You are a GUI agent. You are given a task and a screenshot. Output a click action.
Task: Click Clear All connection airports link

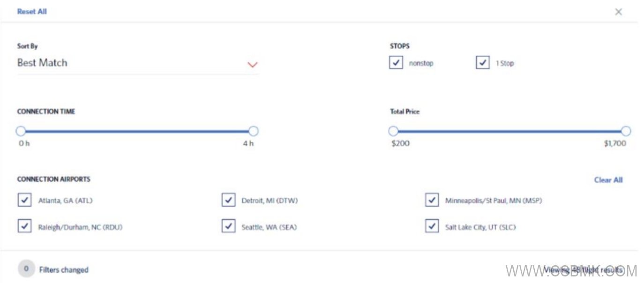pos(608,180)
